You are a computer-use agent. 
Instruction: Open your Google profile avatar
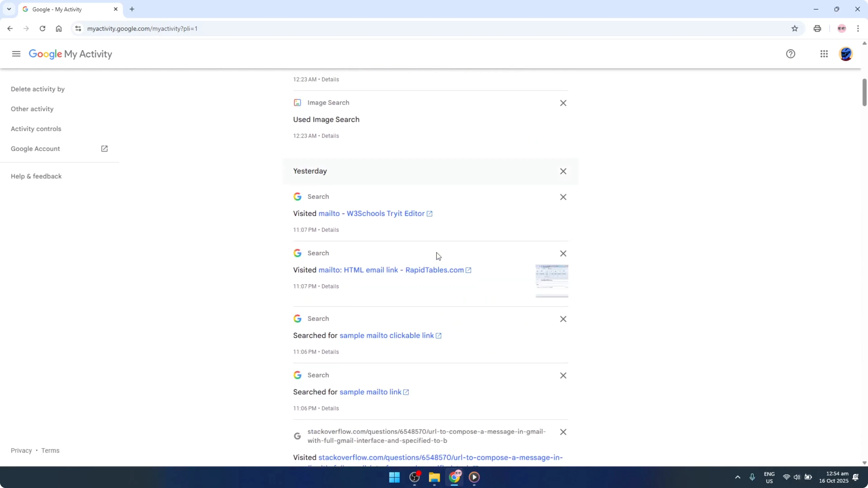pos(846,54)
